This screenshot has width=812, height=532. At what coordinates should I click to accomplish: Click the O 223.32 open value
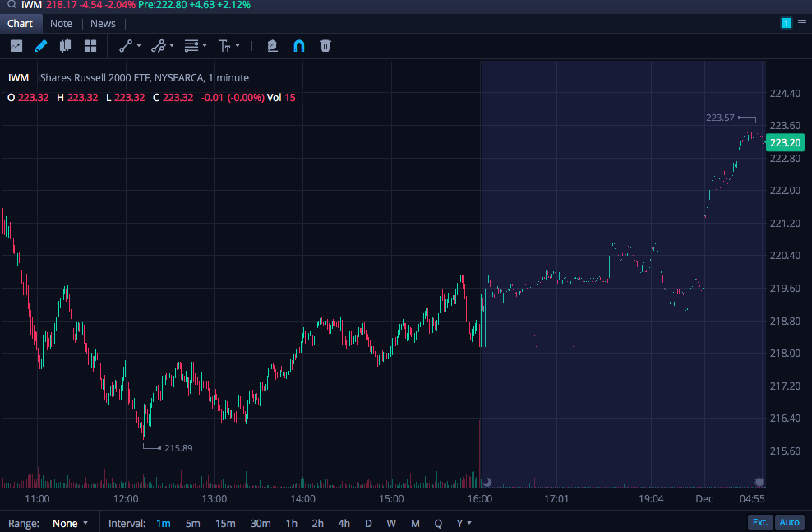tap(28, 97)
